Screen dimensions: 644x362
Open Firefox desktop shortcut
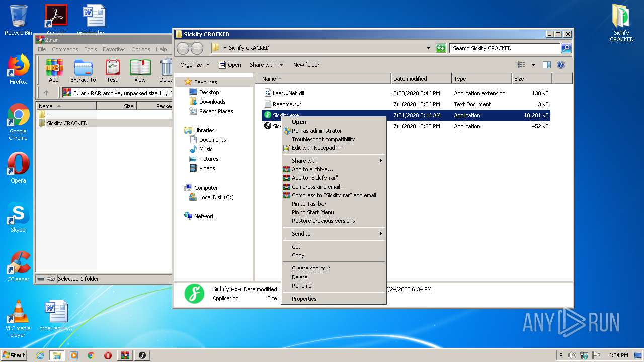point(18,69)
